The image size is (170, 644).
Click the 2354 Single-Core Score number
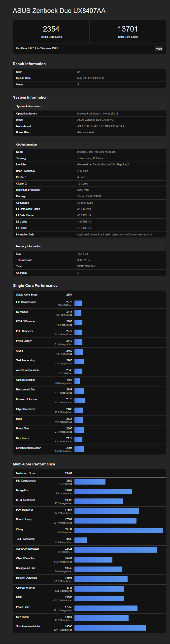[51, 29]
